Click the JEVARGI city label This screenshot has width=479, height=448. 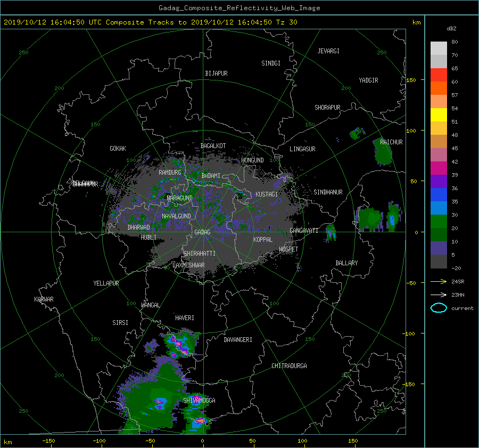pos(328,51)
